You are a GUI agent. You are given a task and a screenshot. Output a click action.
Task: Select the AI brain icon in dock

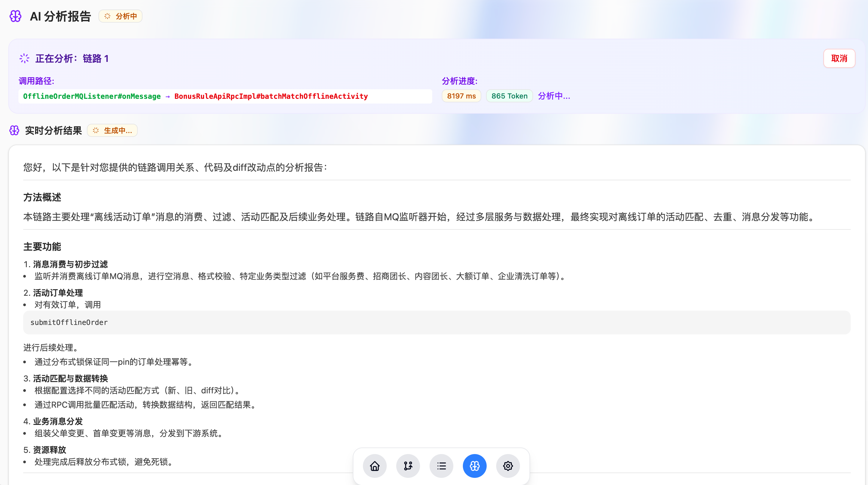click(x=474, y=466)
